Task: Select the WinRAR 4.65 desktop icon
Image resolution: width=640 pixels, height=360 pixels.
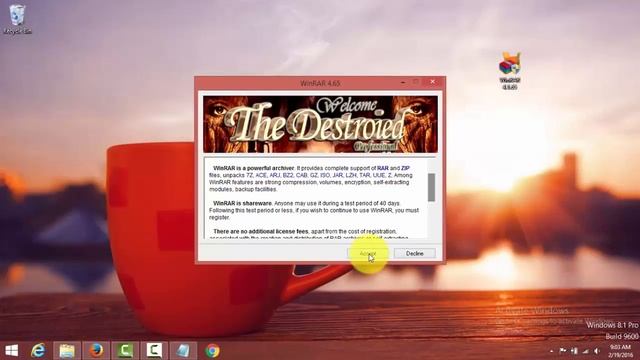Action: [510, 70]
